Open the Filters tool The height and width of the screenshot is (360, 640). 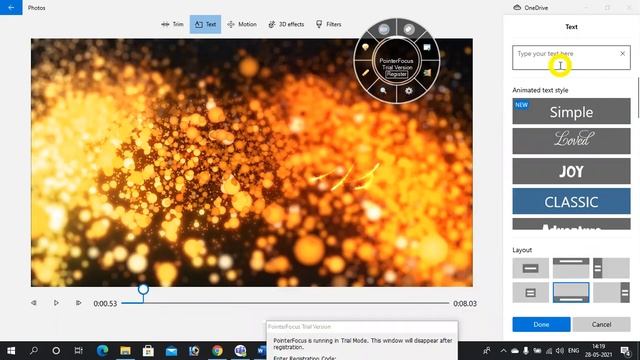pos(329,24)
